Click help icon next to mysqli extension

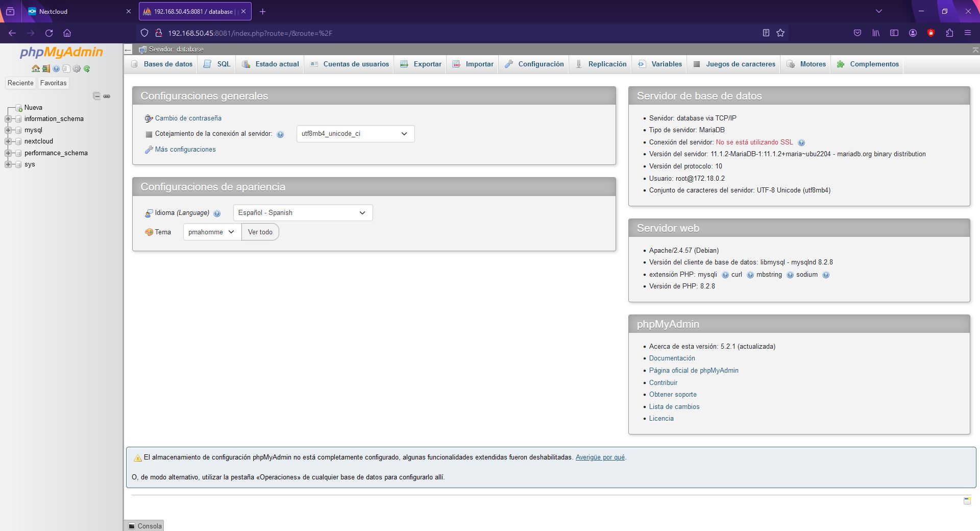725,275
